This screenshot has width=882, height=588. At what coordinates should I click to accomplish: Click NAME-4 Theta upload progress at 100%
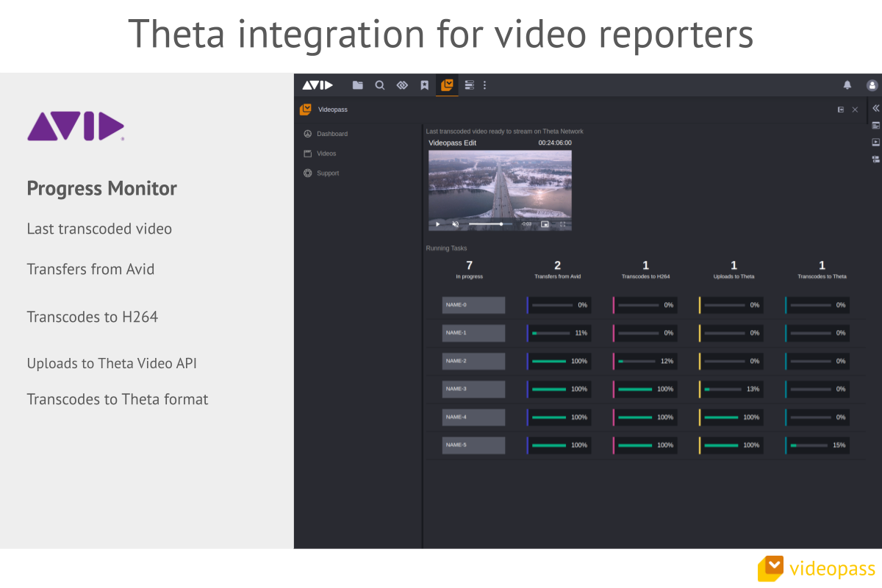click(731, 417)
